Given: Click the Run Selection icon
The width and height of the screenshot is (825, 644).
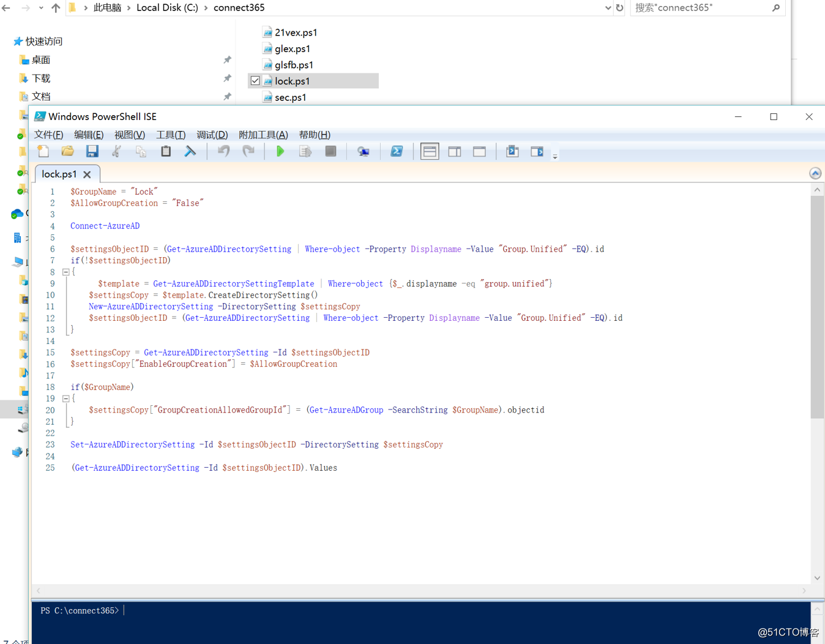Looking at the screenshot, I should pyautogui.click(x=305, y=151).
